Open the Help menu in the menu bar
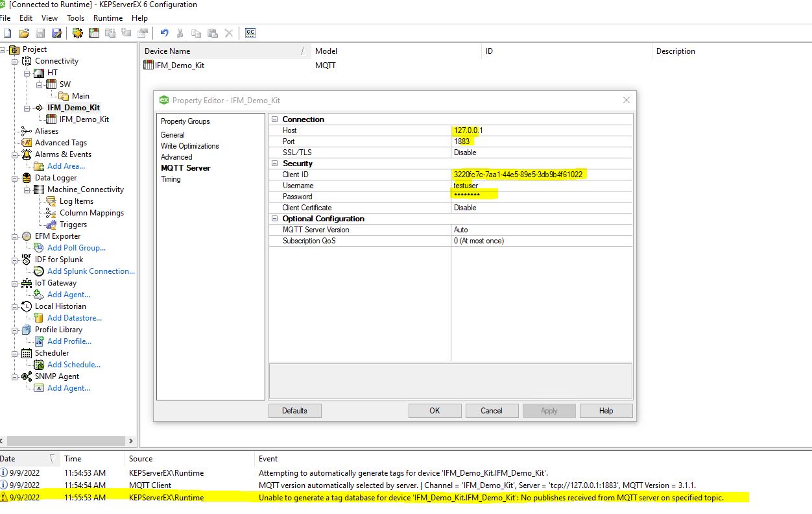The height and width of the screenshot is (514, 812). (x=139, y=18)
